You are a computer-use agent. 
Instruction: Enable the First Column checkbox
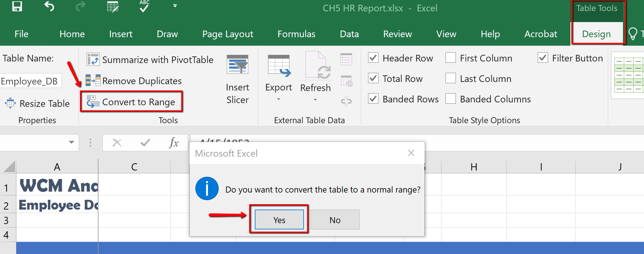(451, 58)
